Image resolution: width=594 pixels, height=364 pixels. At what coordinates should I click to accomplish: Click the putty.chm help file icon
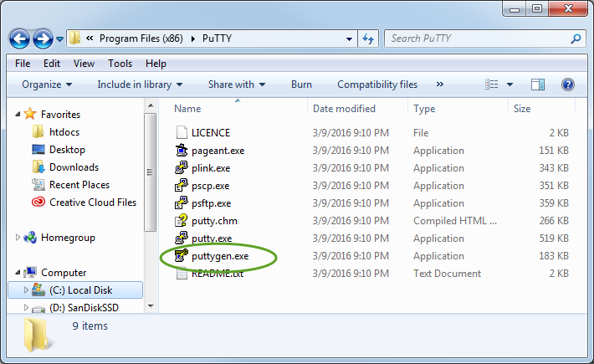click(x=182, y=221)
